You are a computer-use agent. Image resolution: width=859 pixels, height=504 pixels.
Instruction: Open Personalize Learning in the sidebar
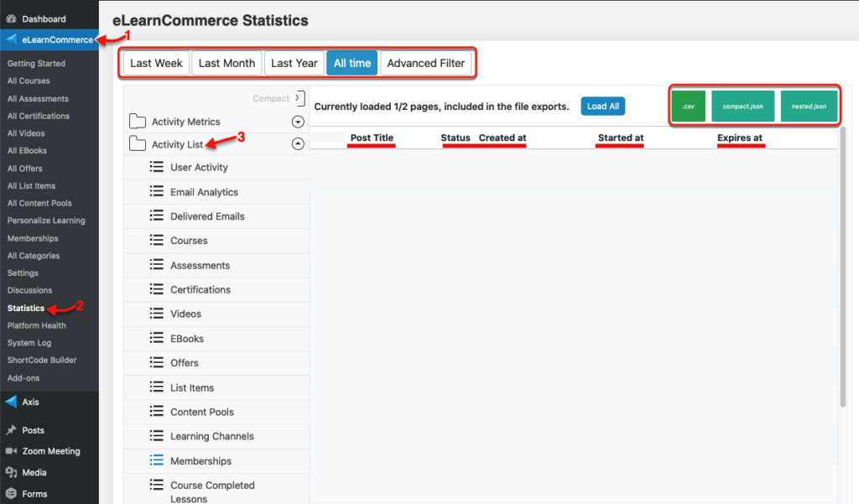(46, 221)
